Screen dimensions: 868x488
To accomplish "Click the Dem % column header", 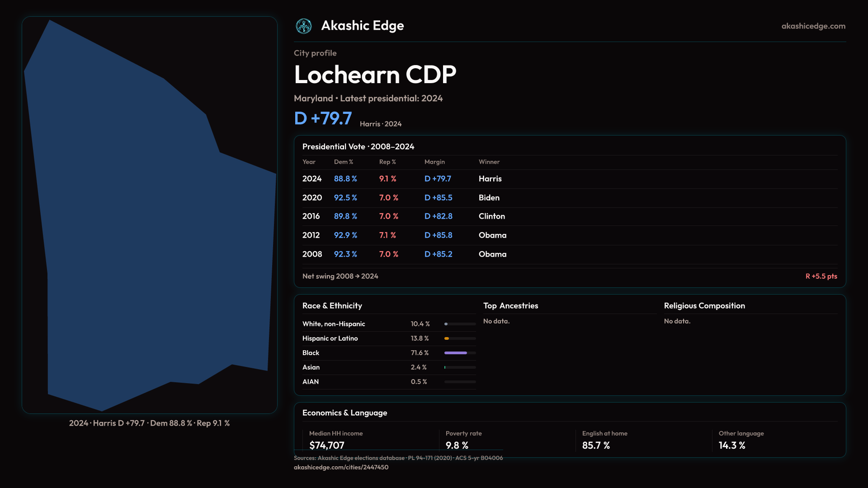I will (344, 162).
